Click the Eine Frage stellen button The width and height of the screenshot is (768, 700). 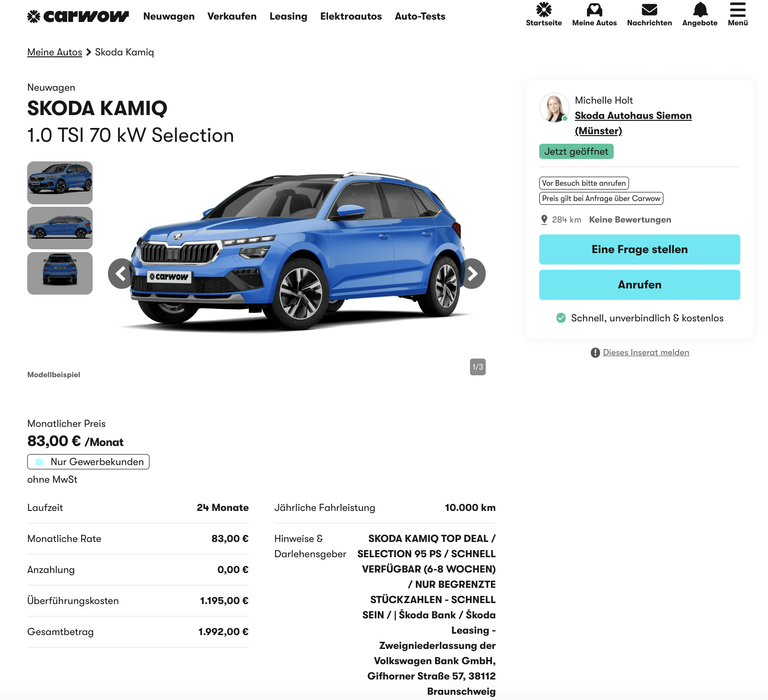[640, 249]
